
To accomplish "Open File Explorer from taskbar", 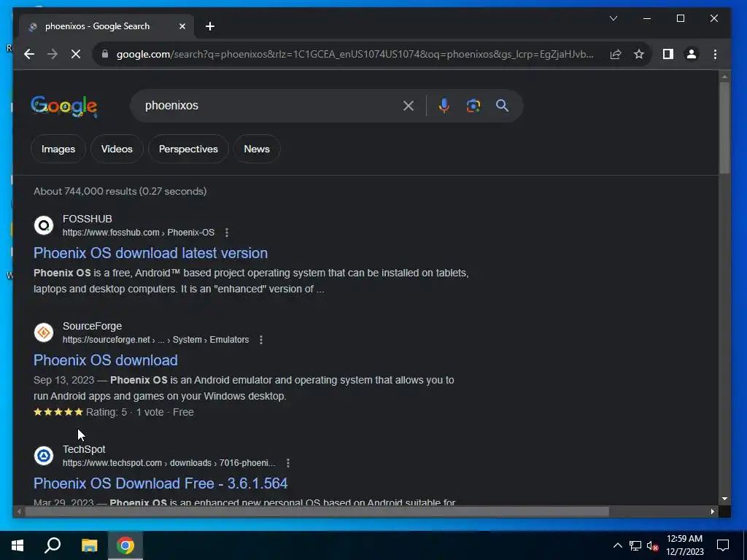I will pyautogui.click(x=89, y=545).
